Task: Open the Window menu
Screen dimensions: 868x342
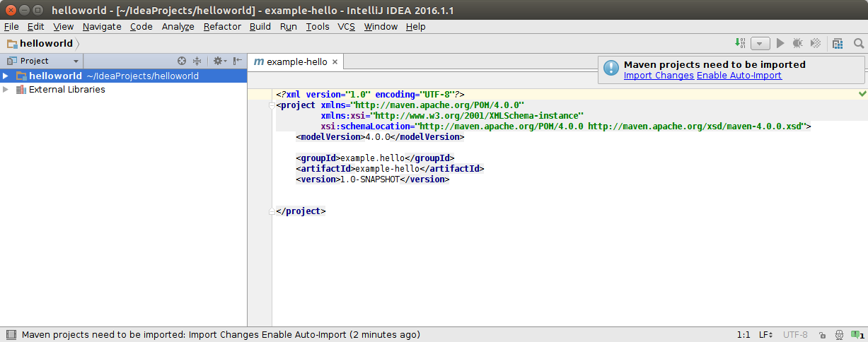Action: pyautogui.click(x=381, y=26)
